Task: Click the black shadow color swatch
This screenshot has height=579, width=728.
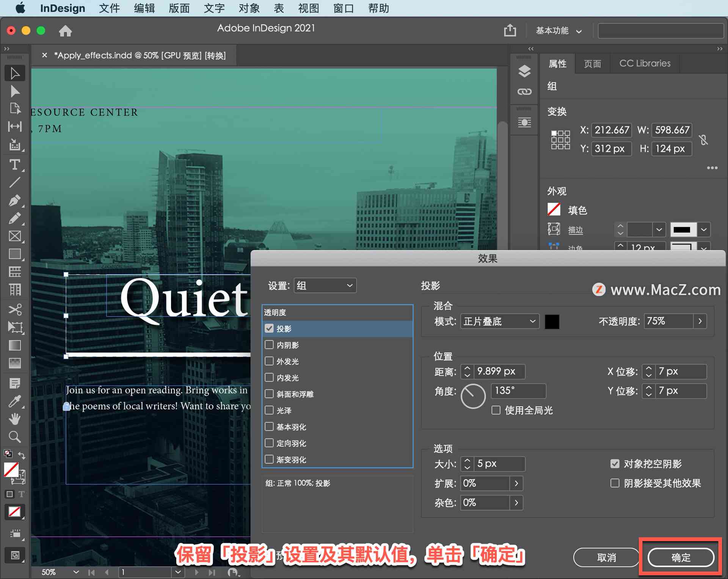Action: coord(552,321)
